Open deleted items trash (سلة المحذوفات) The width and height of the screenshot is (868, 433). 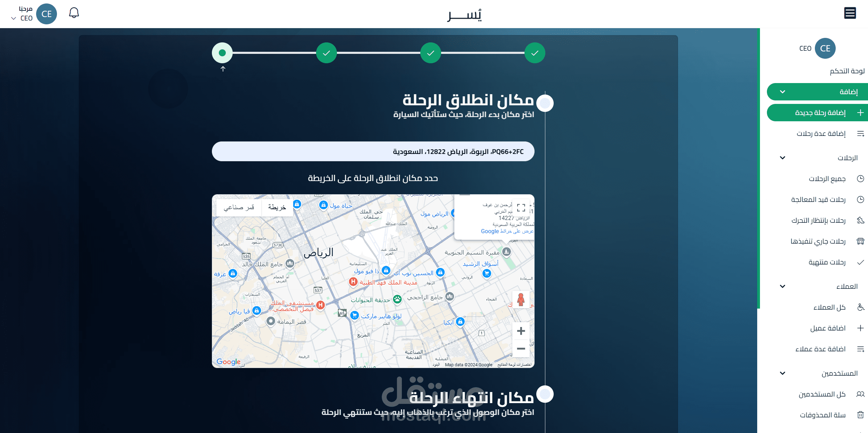822,415
